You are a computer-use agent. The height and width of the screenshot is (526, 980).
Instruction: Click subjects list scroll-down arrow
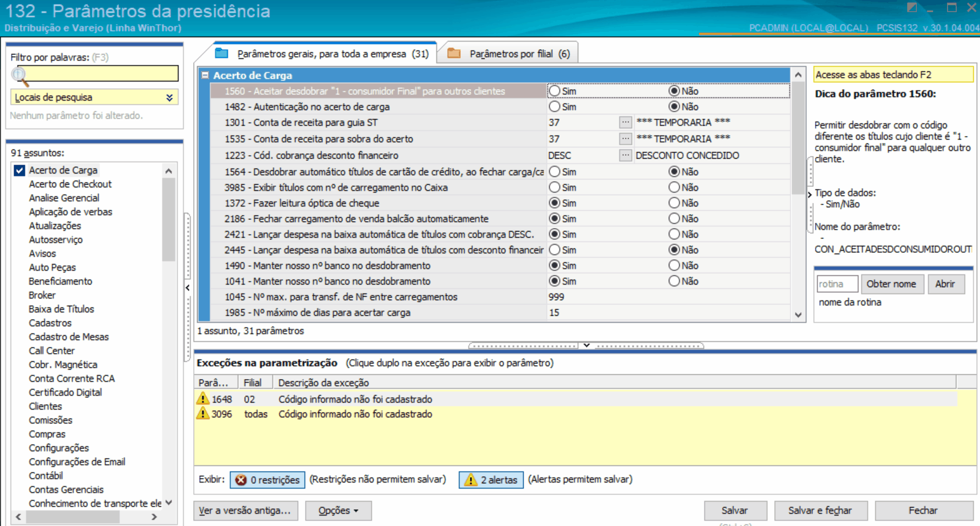(x=168, y=503)
